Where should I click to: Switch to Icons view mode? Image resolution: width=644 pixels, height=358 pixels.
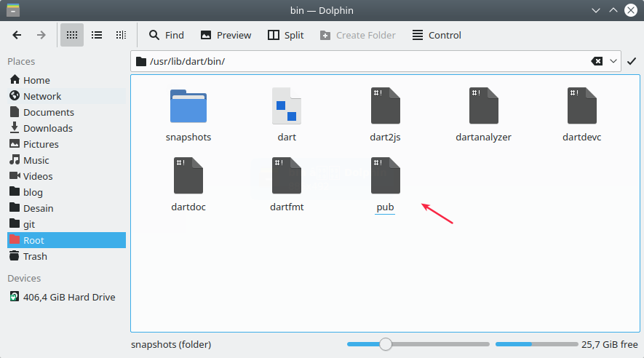pos(71,35)
